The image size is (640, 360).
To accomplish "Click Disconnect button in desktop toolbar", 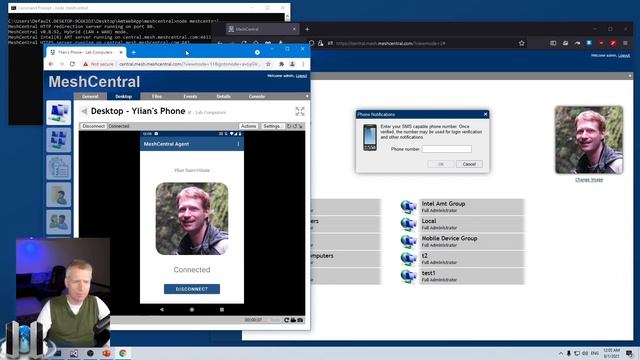I will (93, 126).
